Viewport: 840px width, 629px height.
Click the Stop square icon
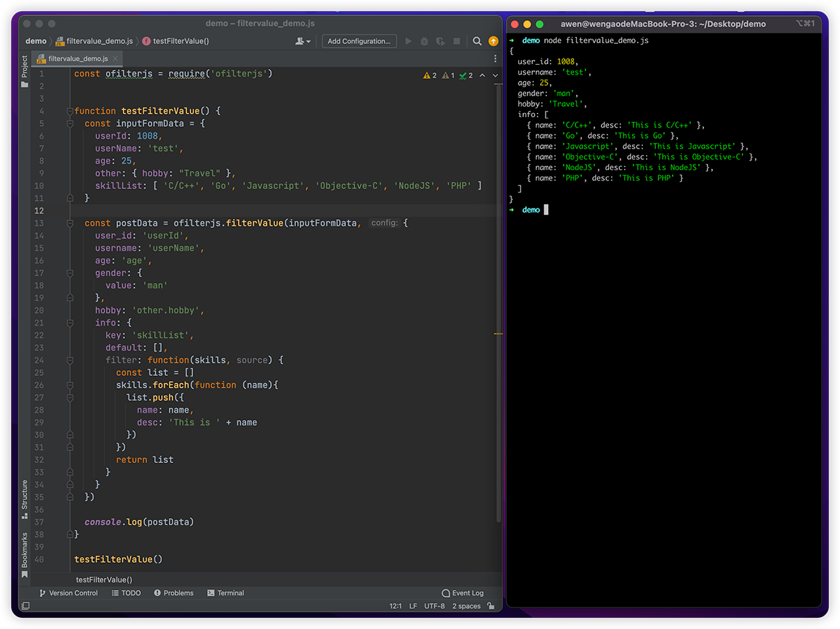(456, 41)
